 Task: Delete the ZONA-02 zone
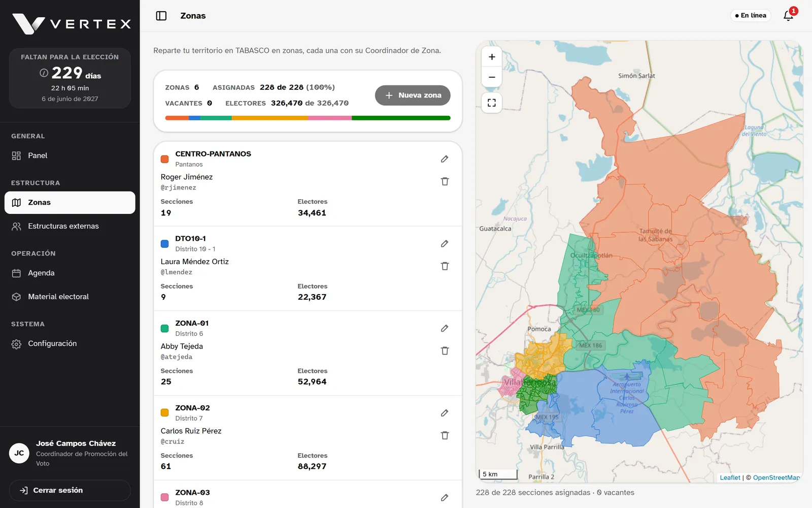coord(445,435)
